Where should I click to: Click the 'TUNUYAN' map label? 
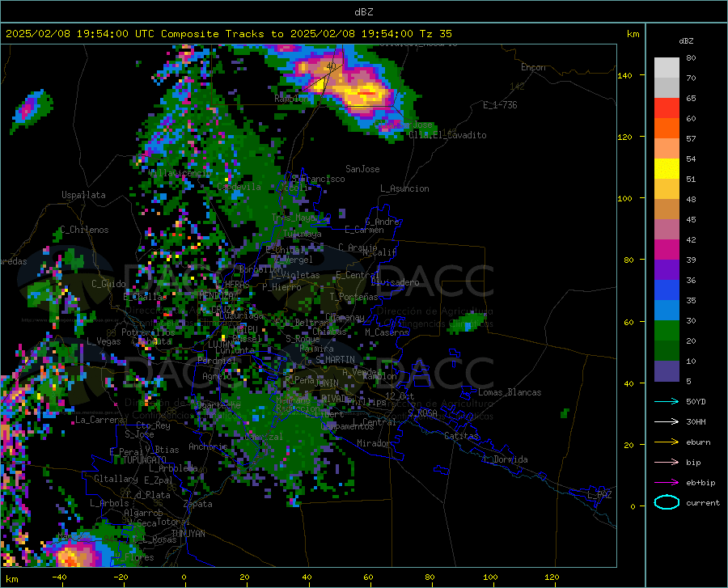(188, 534)
